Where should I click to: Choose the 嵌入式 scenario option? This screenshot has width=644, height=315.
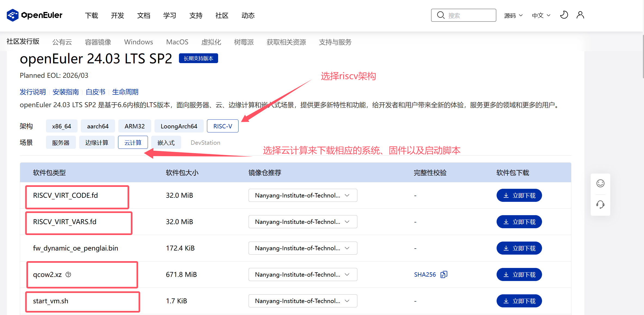coord(166,143)
